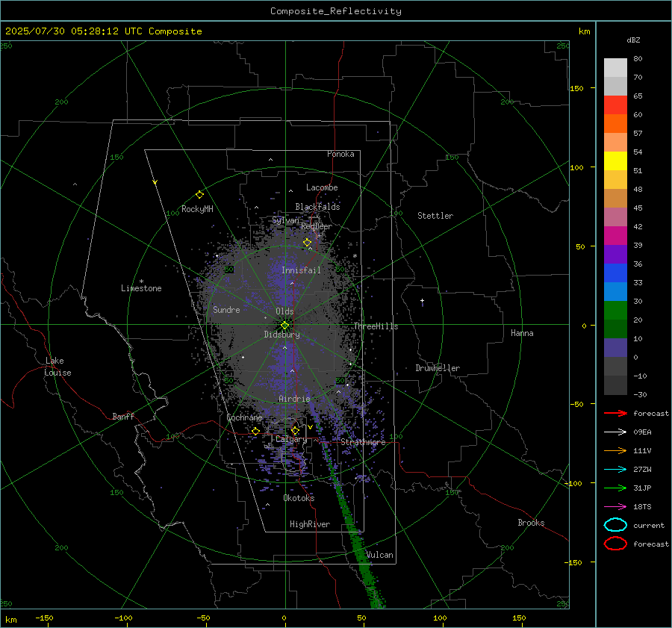Select the royal blue 36–33 dBZ swatch
Viewport: 672px width, 628px height.
[x=615, y=273]
